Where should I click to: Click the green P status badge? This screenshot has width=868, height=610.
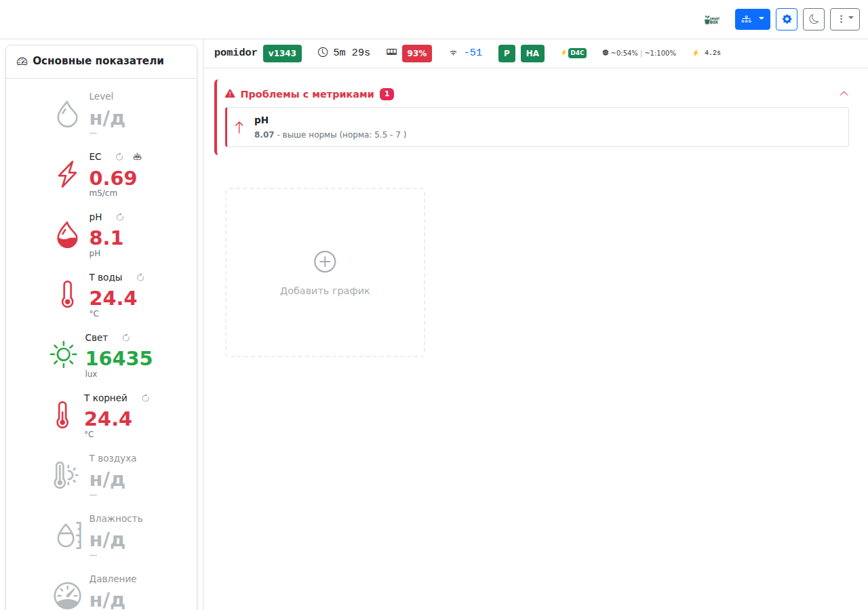click(x=507, y=53)
